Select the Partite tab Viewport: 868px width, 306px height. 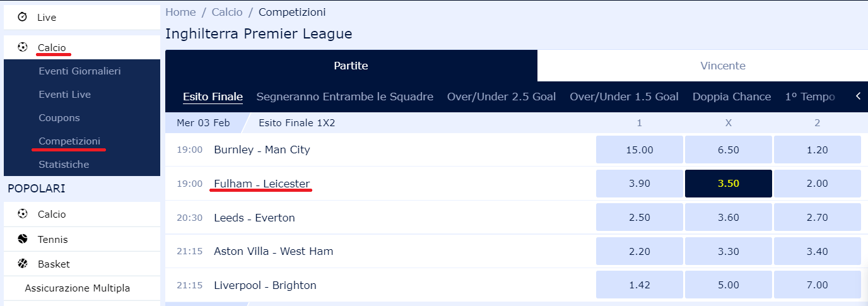(351, 66)
